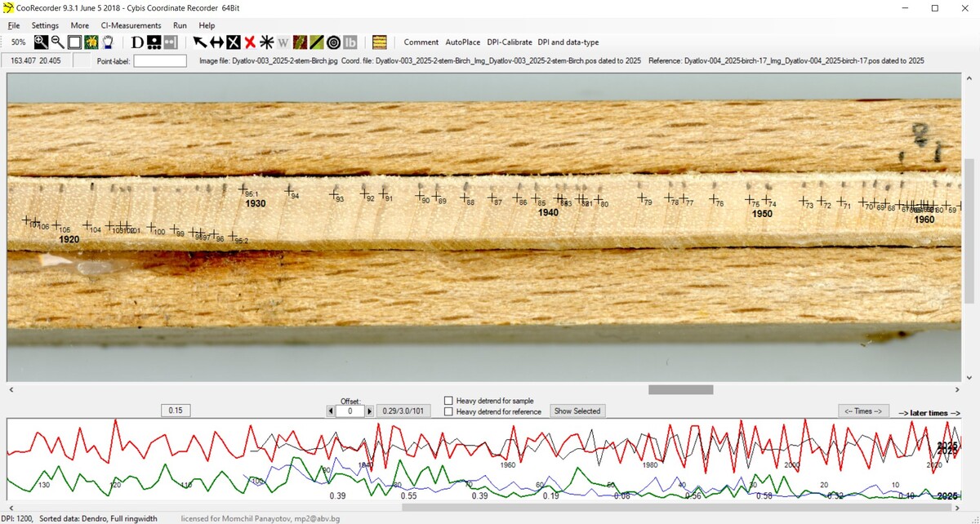The width and height of the screenshot is (980, 524).
Task: Click the red X delete point icon
Action: coord(250,42)
